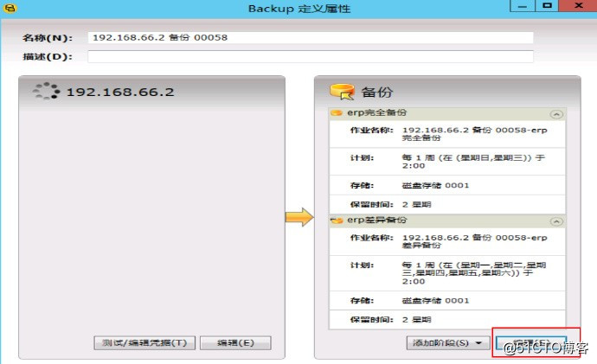Collapse the erp差异备份 section chevron
The height and width of the screenshot is (364, 597).
556,221
